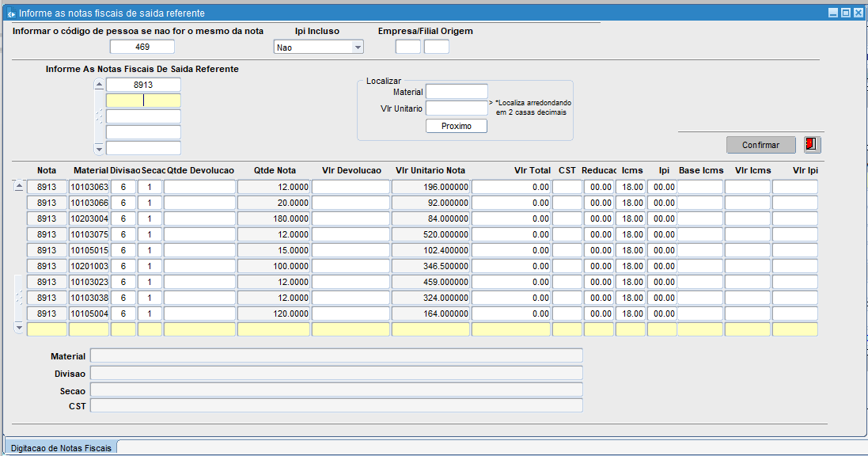Click the bottom Material description field
This screenshot has width=868, height=456.
pos(336,355)
